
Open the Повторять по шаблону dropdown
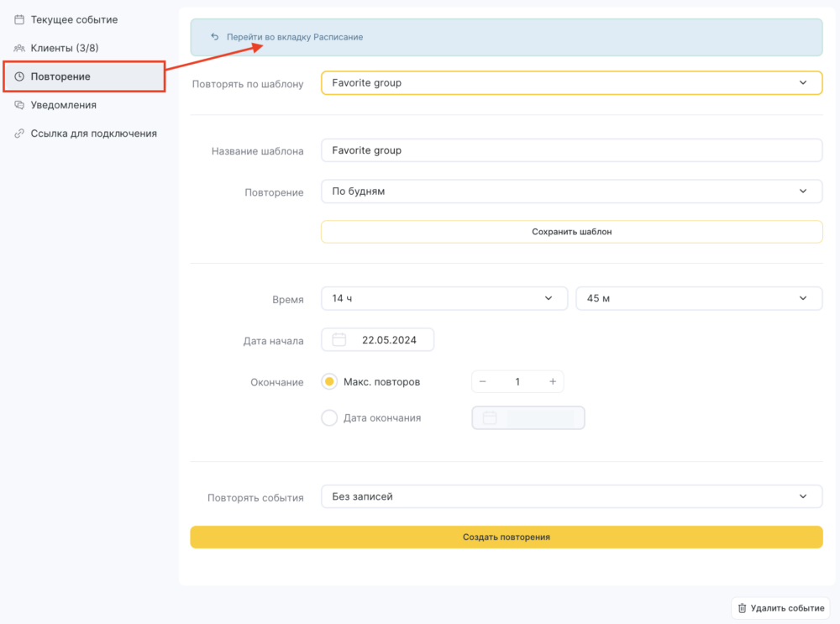tap(571, 83)
